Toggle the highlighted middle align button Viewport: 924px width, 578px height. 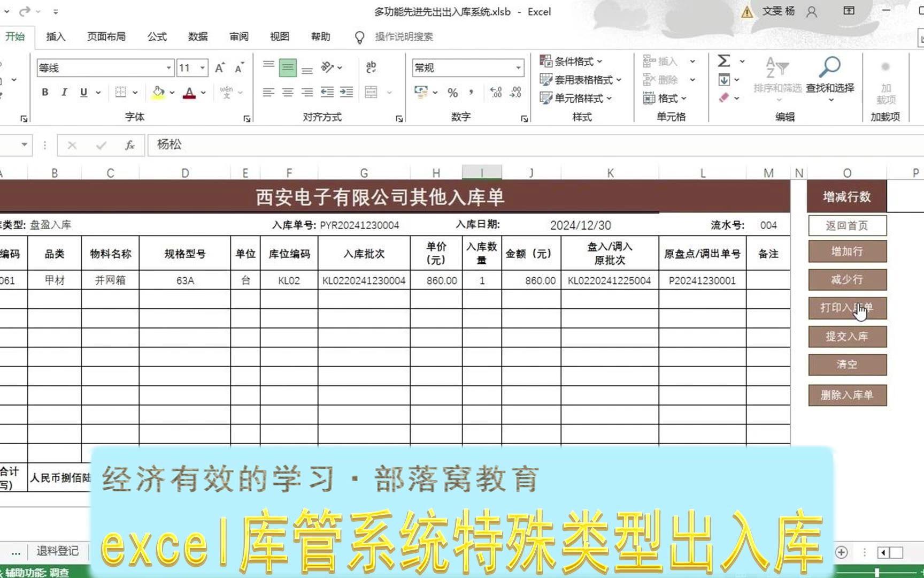tap(288, 67)
